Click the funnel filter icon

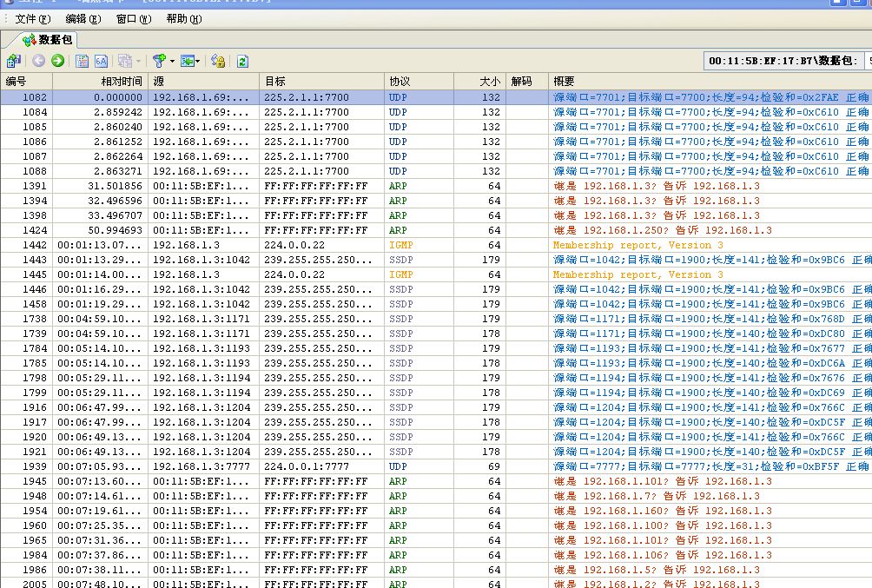[x=158, y=61]
